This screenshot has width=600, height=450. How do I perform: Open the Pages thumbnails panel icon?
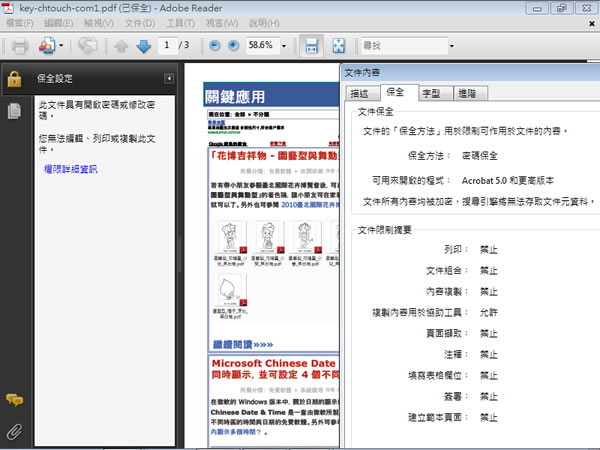pos(14,111)
